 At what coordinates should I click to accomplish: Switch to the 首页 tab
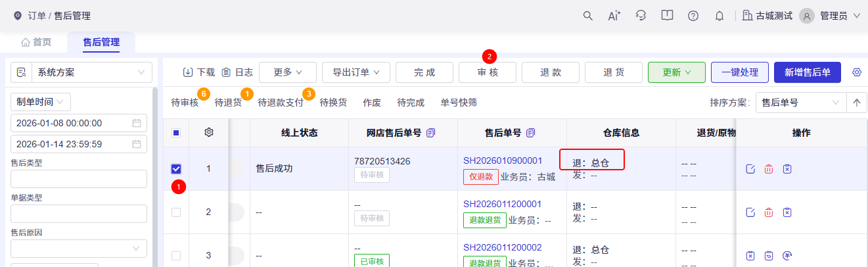point(36,42)
